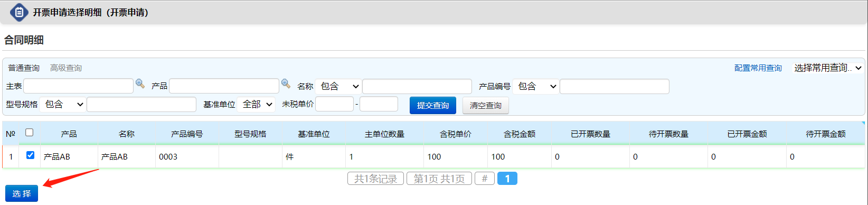The image size is (868, 205).
Task: Click the 主单位数量 column header
Action: click(x=384, y=134)
